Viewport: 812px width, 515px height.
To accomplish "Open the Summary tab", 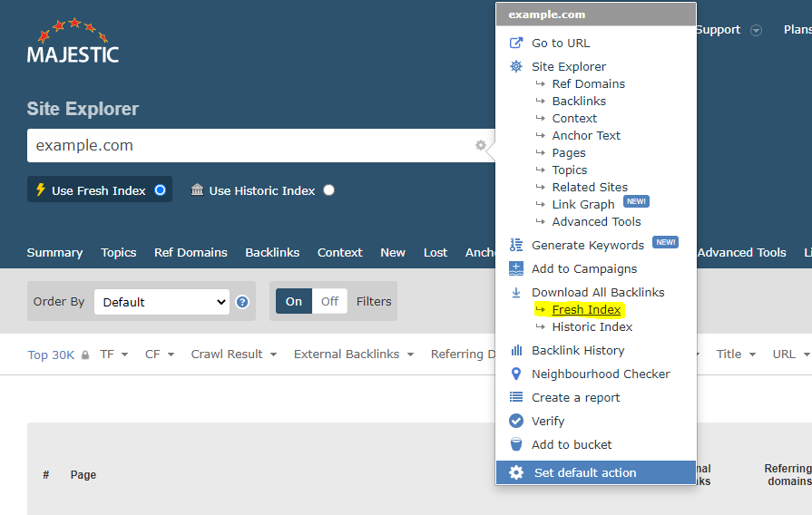I will [55, 253].
